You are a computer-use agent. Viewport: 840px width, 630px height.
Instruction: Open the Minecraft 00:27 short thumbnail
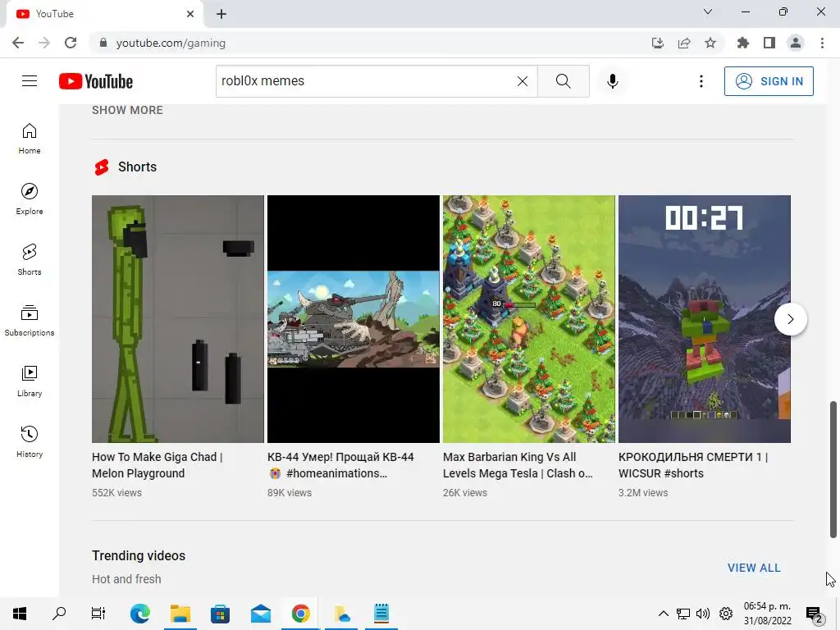click(x=705, y=319)
